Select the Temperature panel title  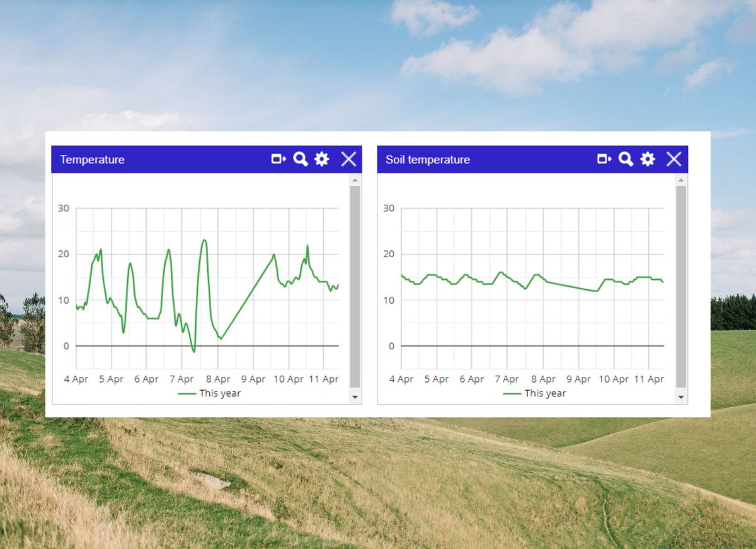click(x=92, y=159)
